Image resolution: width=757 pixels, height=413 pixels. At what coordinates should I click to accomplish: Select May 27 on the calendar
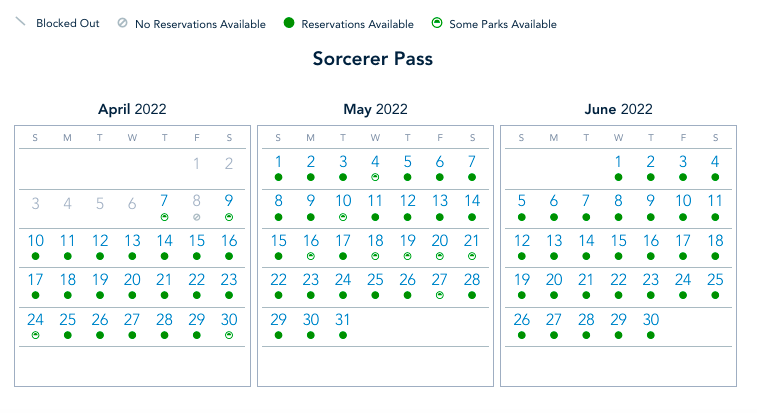(439, 281)
